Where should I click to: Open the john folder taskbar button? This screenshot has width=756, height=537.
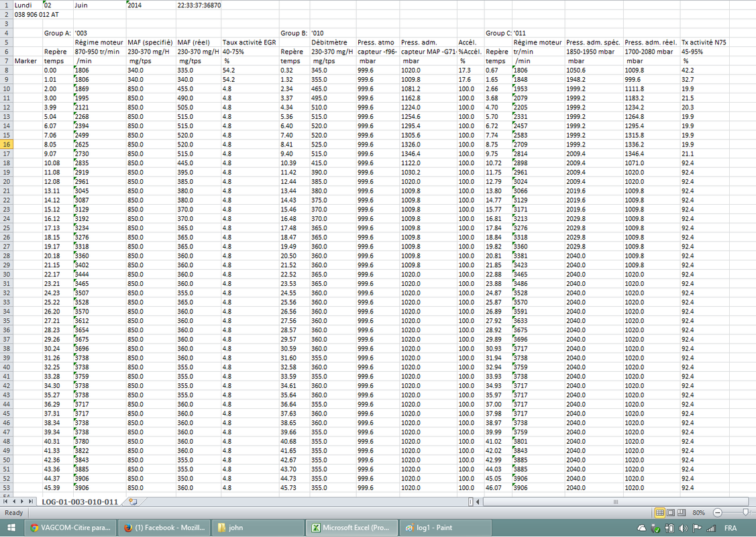258,528
